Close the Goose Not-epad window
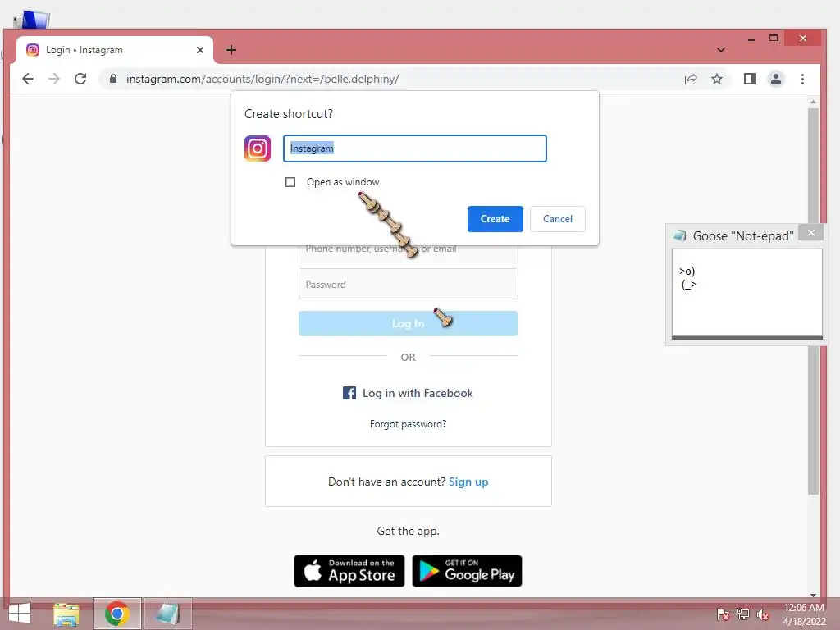 (811, 232)
